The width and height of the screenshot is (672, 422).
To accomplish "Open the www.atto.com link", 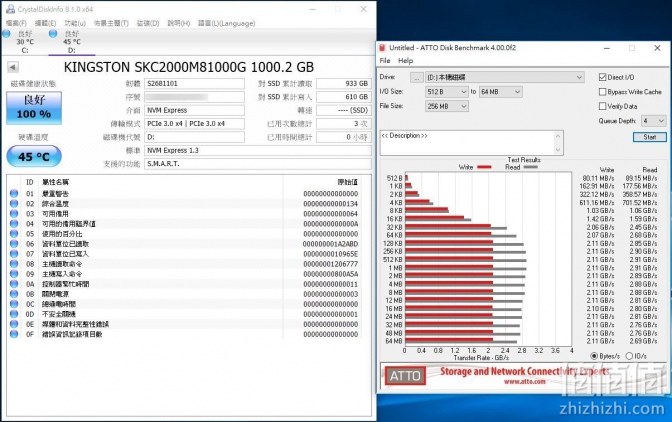I will [524, 381].
